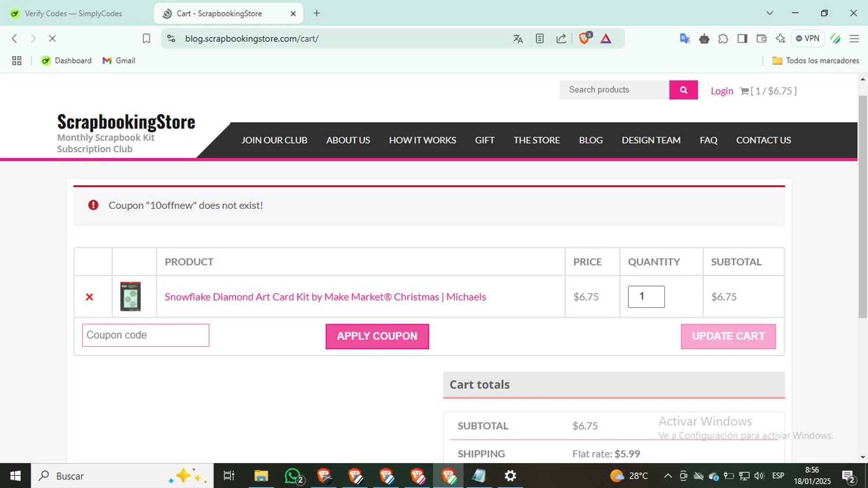Open CONTACT US menu item
Viewport: 868px width, 488px height.
[763, 140]
